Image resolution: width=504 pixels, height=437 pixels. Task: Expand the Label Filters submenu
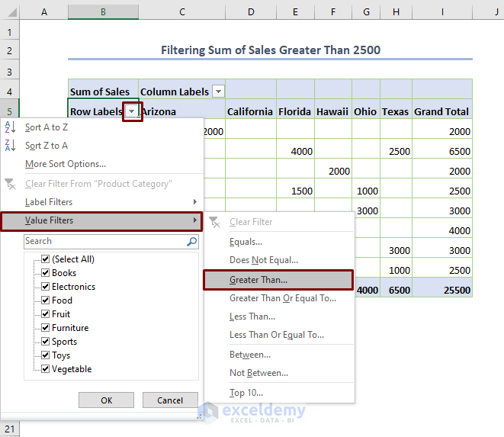(x=49, y=202)
